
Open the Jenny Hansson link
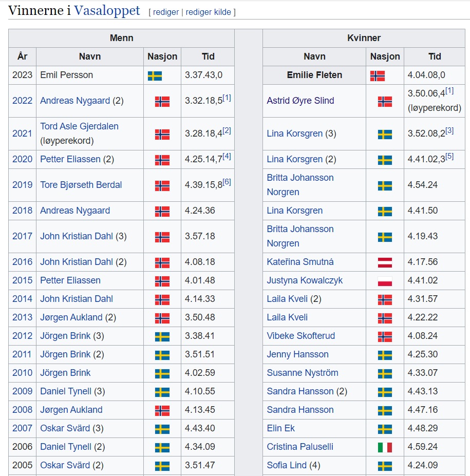297,354
